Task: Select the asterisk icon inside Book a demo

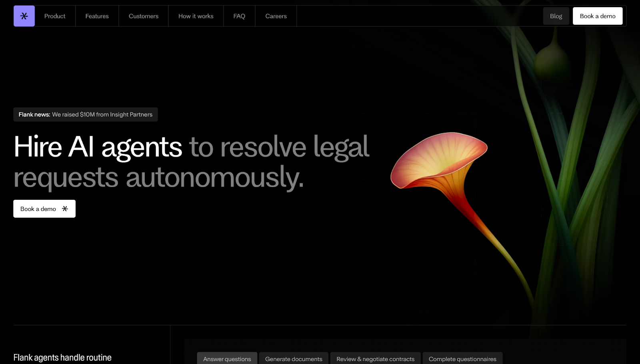Action: point(65,208)
